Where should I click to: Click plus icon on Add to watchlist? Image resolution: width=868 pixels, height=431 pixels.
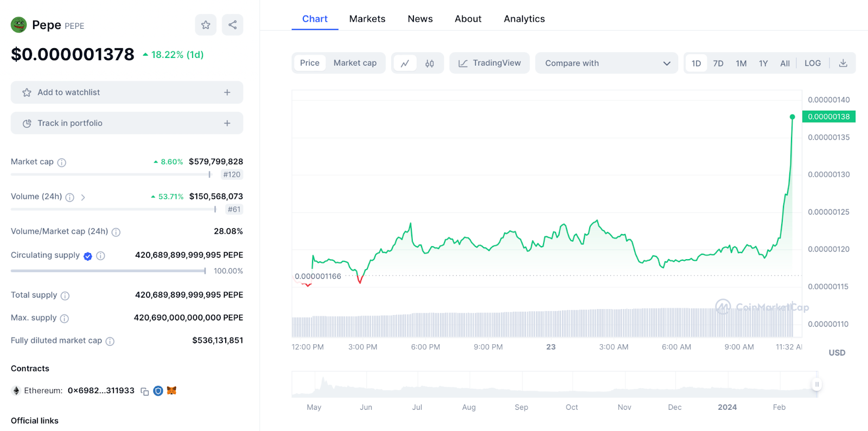tap(227, 93)
